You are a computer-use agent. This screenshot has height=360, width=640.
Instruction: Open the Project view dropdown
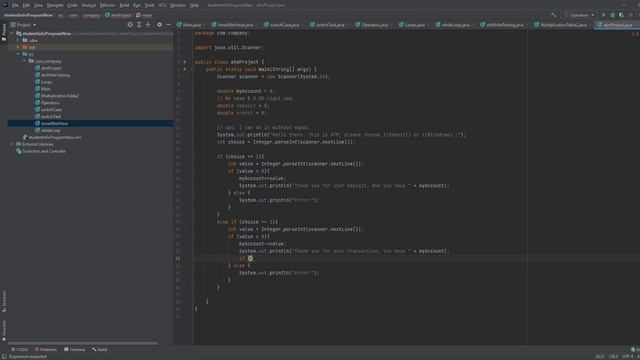click(23, 25)
